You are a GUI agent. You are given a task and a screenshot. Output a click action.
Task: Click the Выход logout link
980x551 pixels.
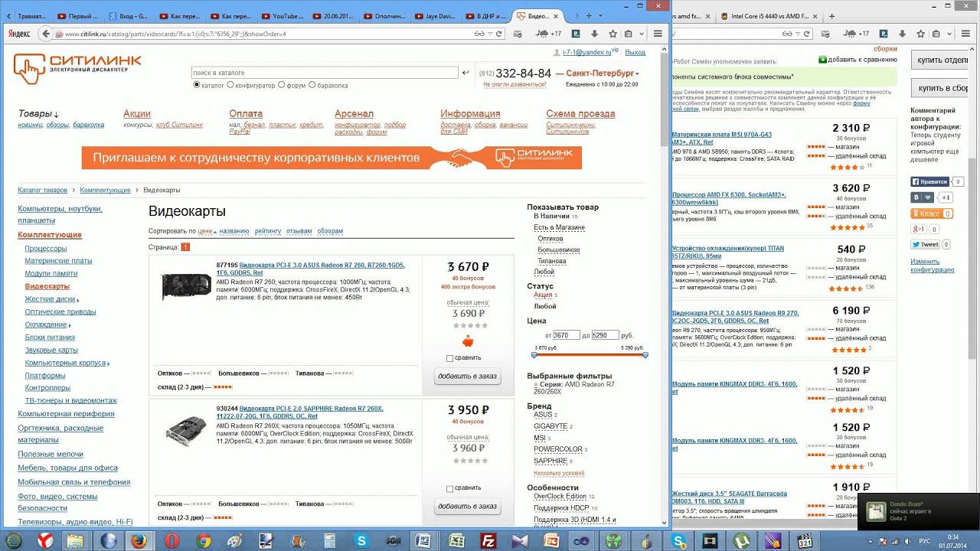(x=635, y=52)
